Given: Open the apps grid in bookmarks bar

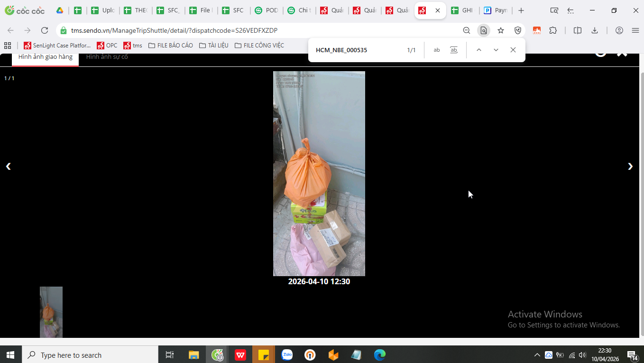Looking at the screenshot, I should tap(8, 46).
